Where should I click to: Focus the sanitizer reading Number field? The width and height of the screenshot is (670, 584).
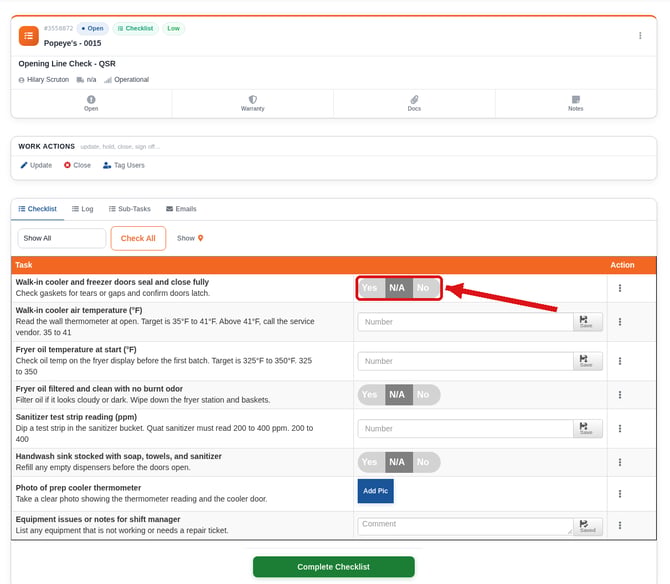pos(465,428)
